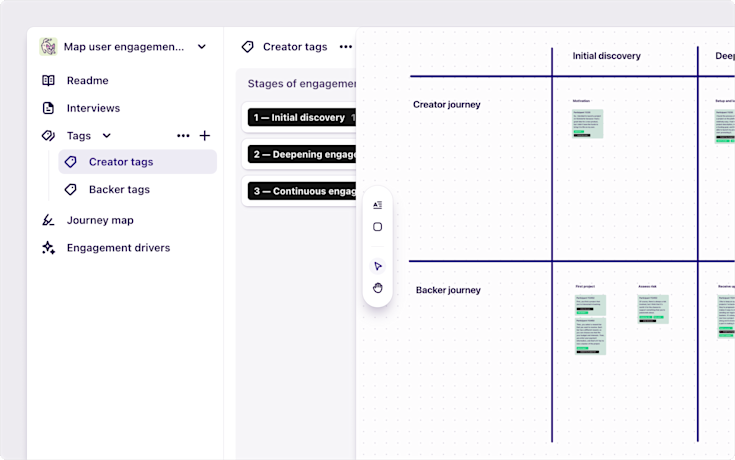
Task: Click the Tags icon in sidebar
Action: pos(48,136)
